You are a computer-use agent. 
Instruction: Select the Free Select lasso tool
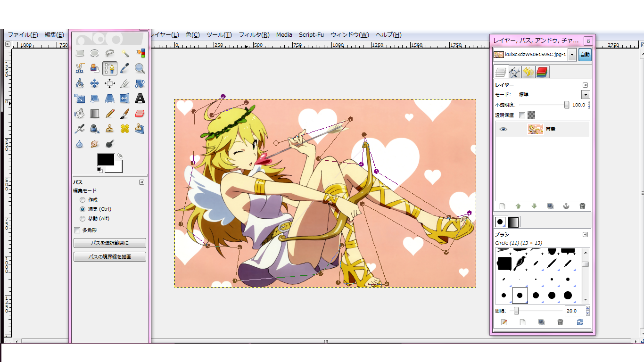[x=110, y=53]
